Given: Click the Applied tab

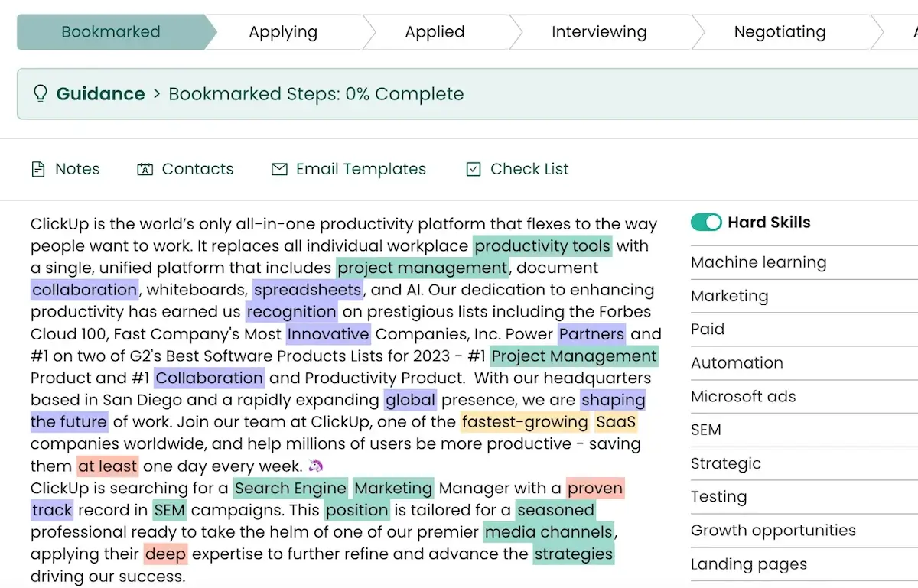Looking at the screenshot, I should (435, 31).
